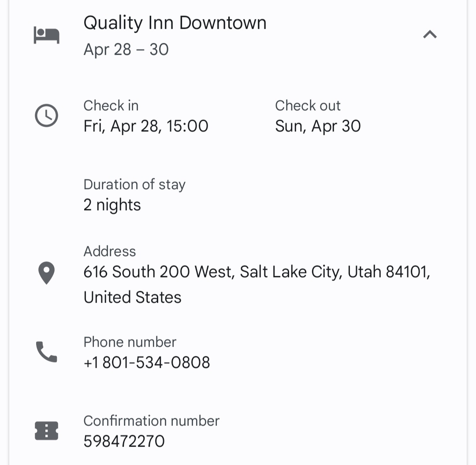
Task: Click the hotel bed icon
Action: 46,35
